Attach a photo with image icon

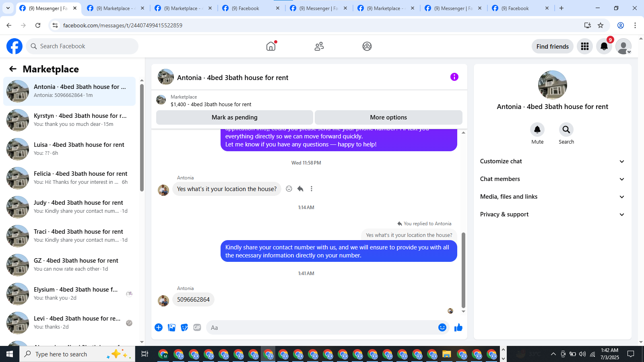[x=172, y=327]
